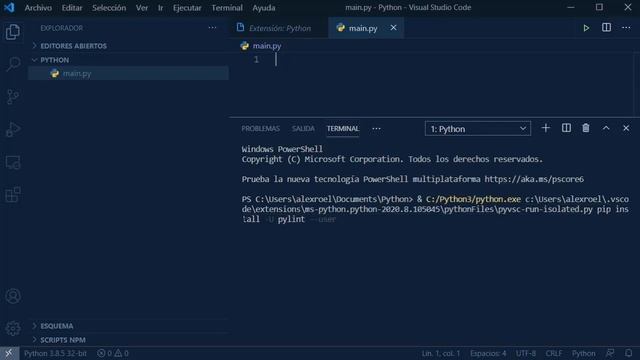
Task: Select language mode Python in status bar
Action: pos(583,353)
